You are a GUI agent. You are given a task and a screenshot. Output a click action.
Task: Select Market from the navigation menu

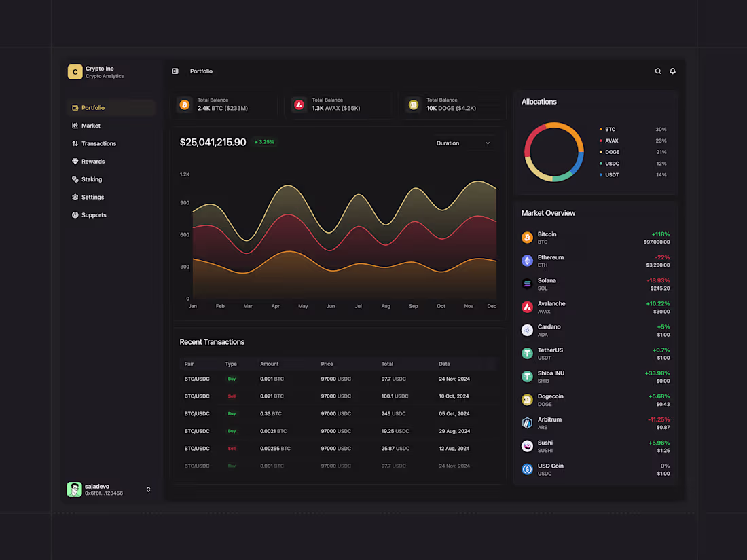click(x=91, y=125)
